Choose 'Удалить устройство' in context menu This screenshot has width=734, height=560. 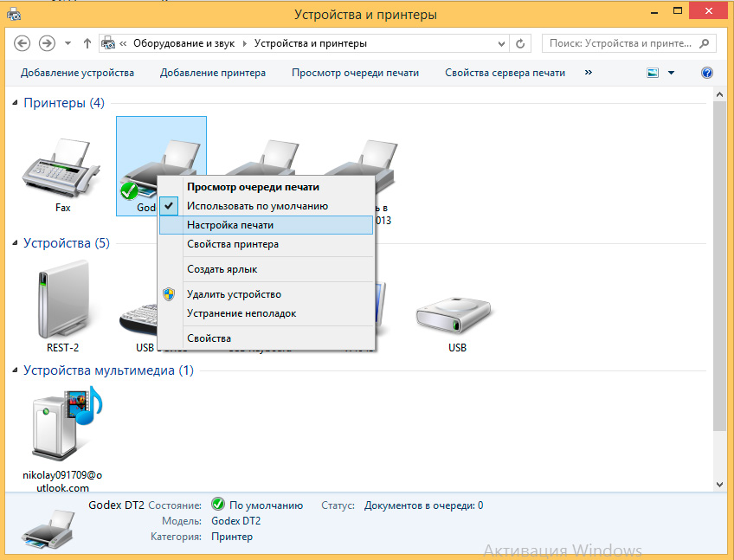click(x=266, y=294)
